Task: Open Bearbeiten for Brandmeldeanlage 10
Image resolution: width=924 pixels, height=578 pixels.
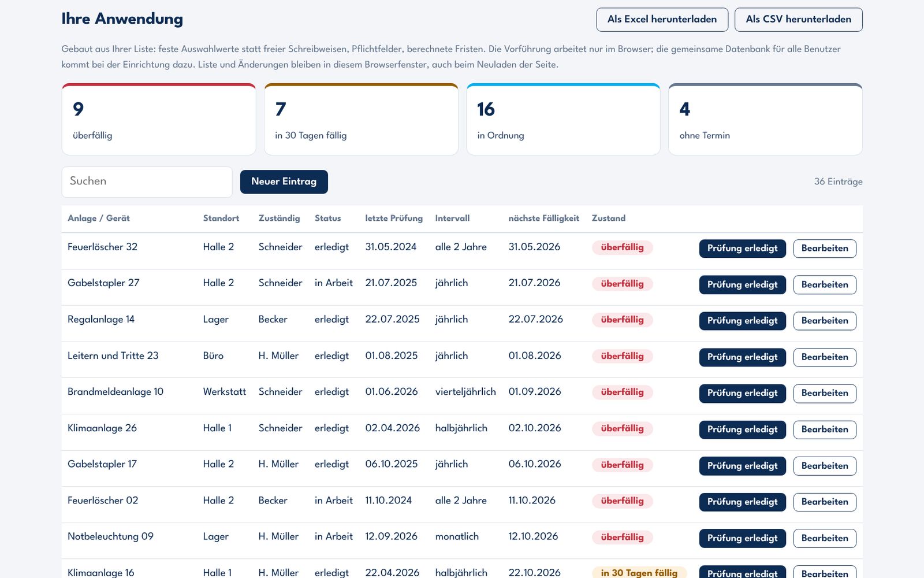Action: pos(825,393)
